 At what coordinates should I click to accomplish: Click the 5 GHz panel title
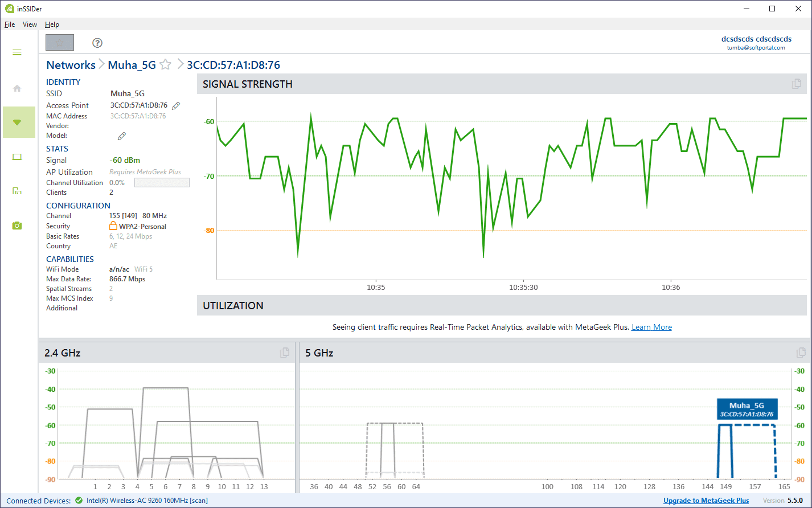pyautogui.click(x=319, y=353)
